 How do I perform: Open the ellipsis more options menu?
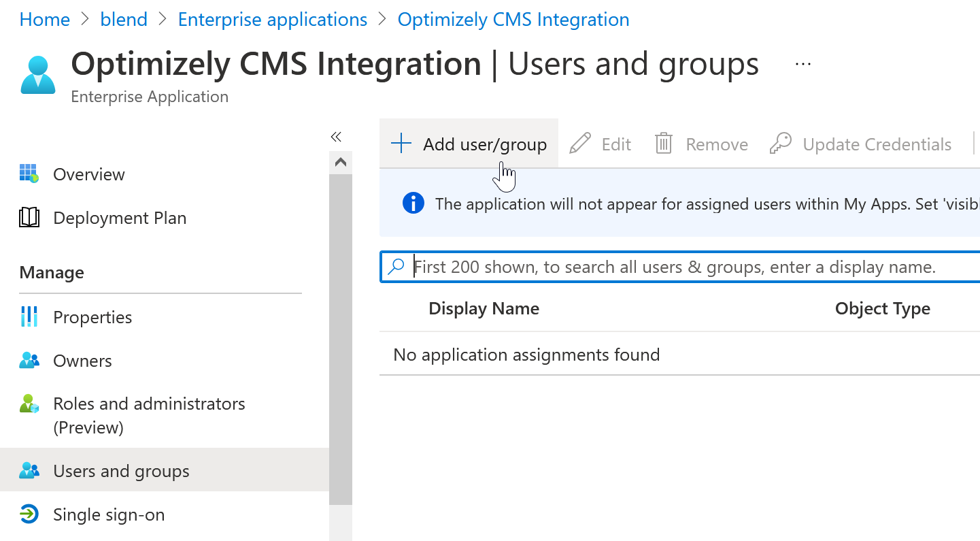coord(803,63)
